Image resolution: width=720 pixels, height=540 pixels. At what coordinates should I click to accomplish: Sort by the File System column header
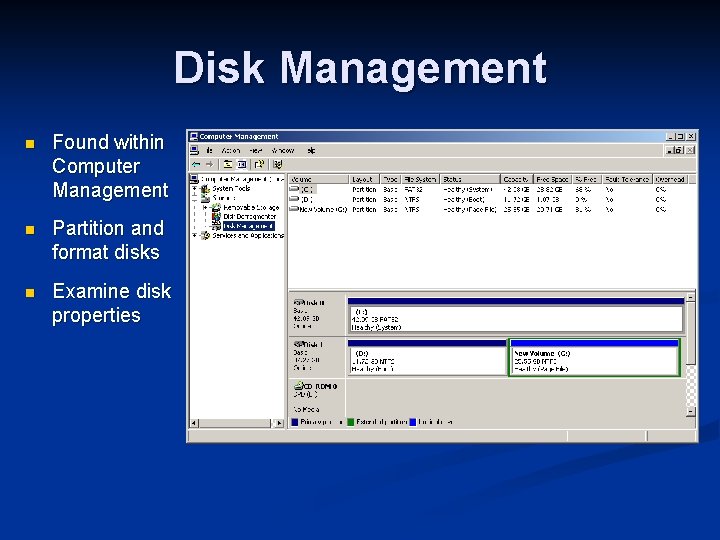[421, 179]
